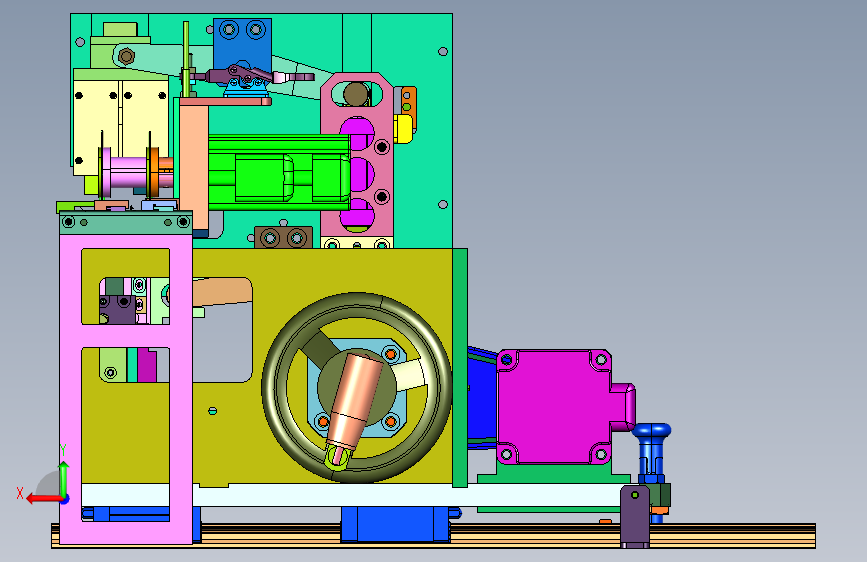Screen dimensions: 867x562
Task: Select the magenta motor housing
Action: pyautogui.click(x=553, y=407)
